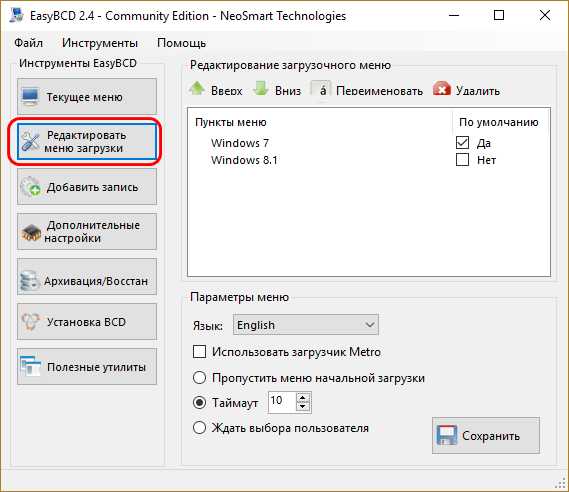Click the green Вверх up arrow icon

click(x=197, y=89)
